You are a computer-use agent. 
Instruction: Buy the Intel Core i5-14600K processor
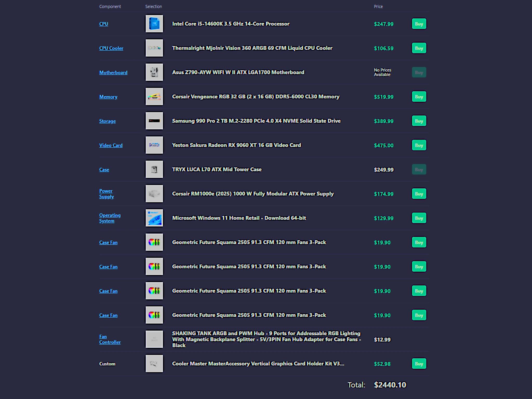point(419,24)
